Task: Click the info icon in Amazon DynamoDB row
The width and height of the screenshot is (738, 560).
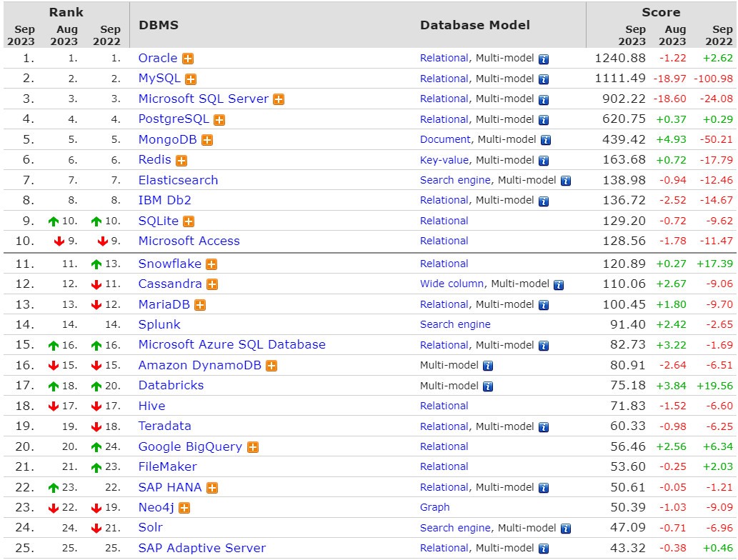Action: click(488, 366)
